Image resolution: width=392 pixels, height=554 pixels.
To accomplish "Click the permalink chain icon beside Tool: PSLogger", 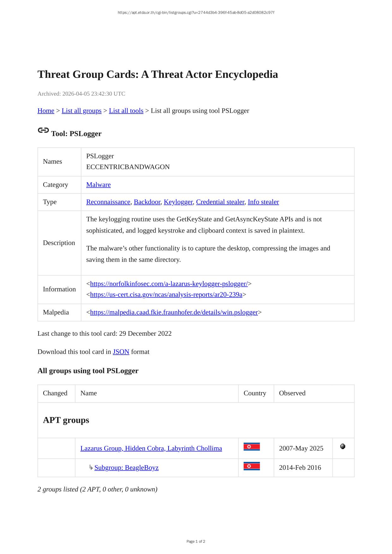I will (x=43, y=130).
